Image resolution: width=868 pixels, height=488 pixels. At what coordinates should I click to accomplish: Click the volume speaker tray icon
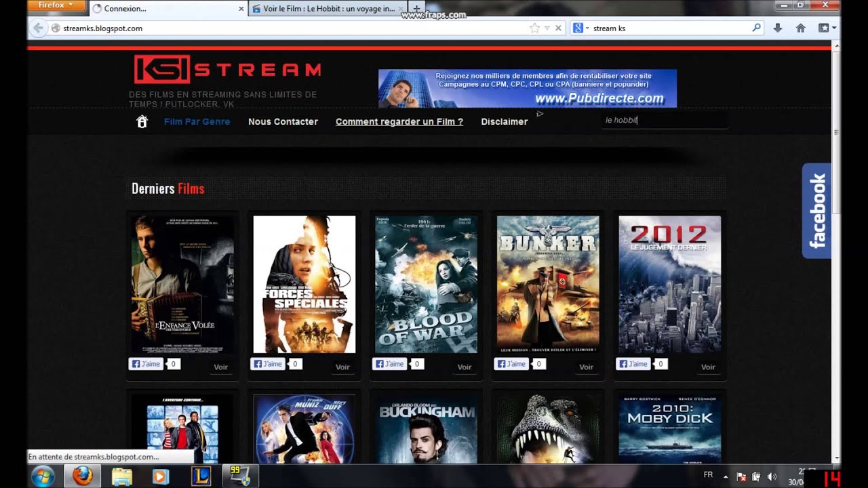coord(772,476)
